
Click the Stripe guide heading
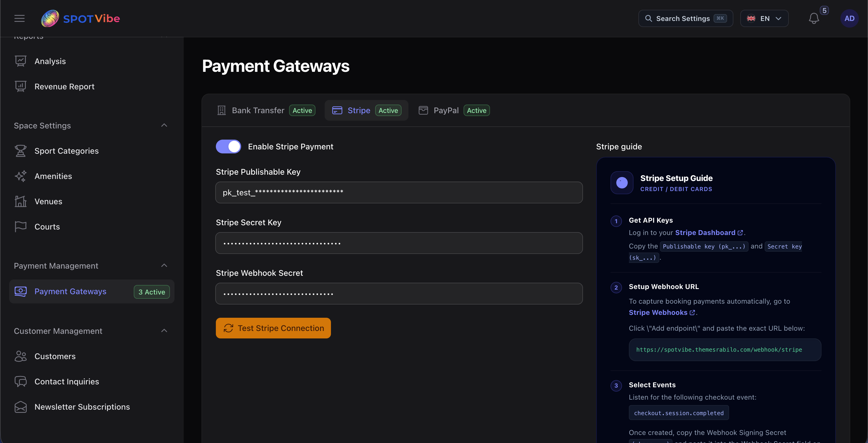pos(619,146)
